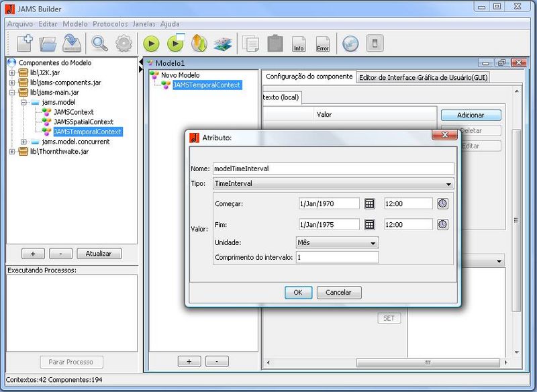Open the Tipo TimeInterval dropdown
This screenshot has height=392, width=537.
coord(448,183)
